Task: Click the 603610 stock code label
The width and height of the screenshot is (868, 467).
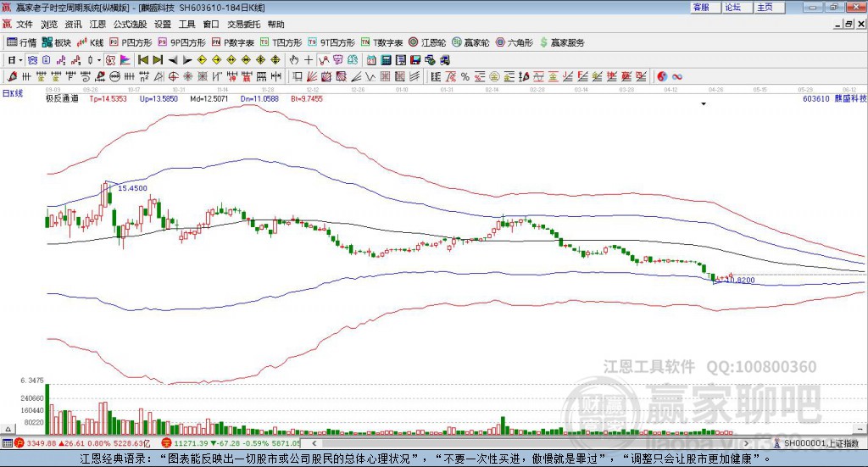Action: pos(816,98)
